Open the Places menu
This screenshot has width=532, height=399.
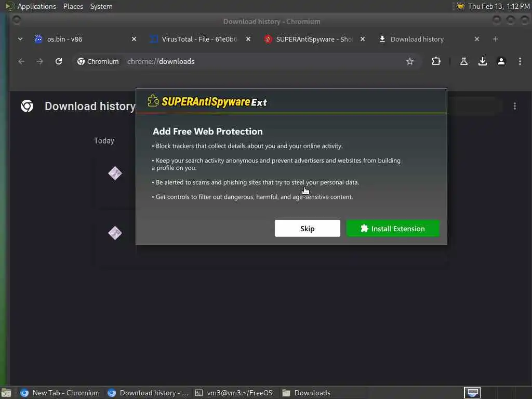point(73,6)
